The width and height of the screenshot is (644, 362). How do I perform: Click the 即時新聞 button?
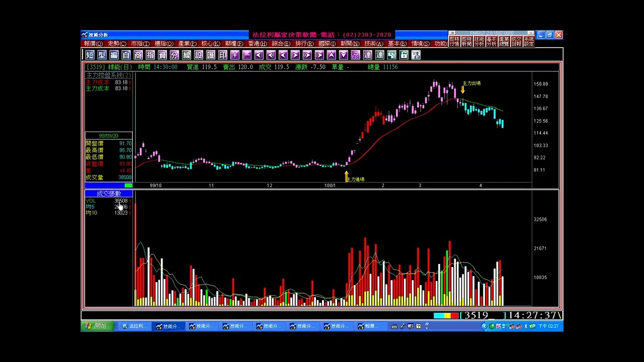pyautogui.click(x=466, y=42)
